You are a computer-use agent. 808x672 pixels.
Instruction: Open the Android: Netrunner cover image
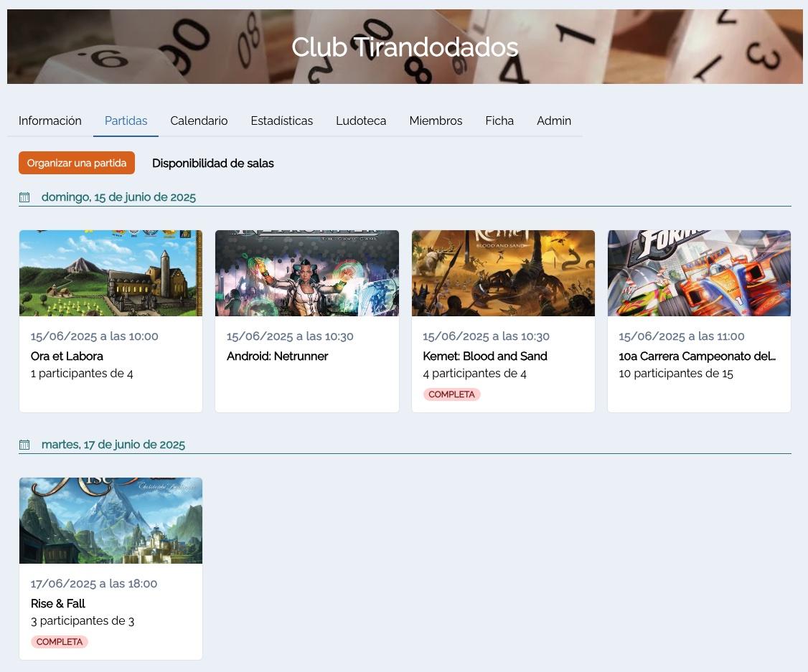(x=306, y=273)
